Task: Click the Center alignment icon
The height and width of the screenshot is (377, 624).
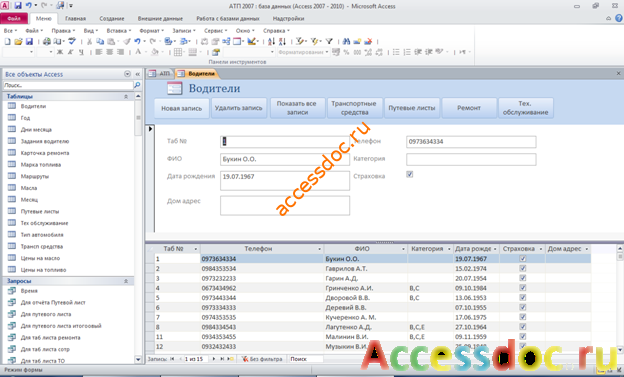Action: 109,52
